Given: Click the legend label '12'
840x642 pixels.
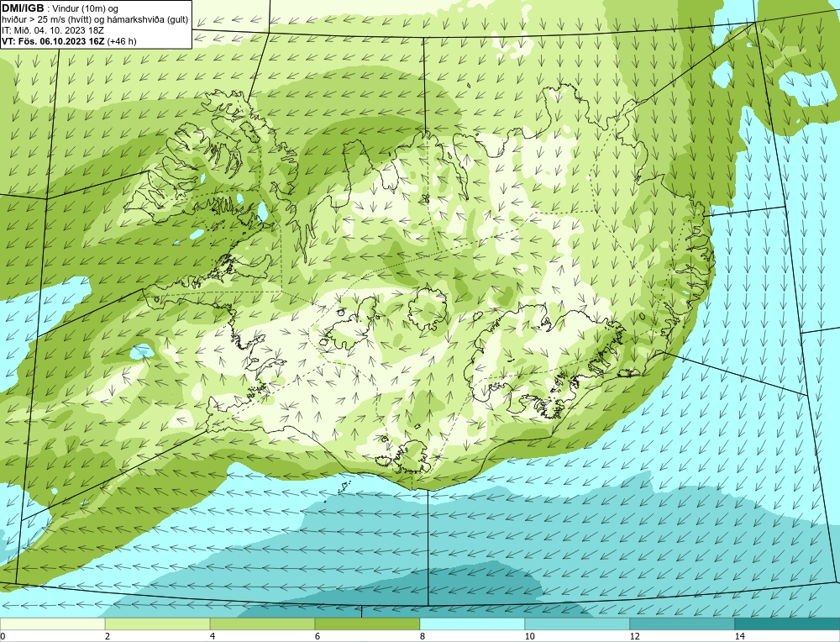Looking at the screenshot, I should tap(634, 636).
